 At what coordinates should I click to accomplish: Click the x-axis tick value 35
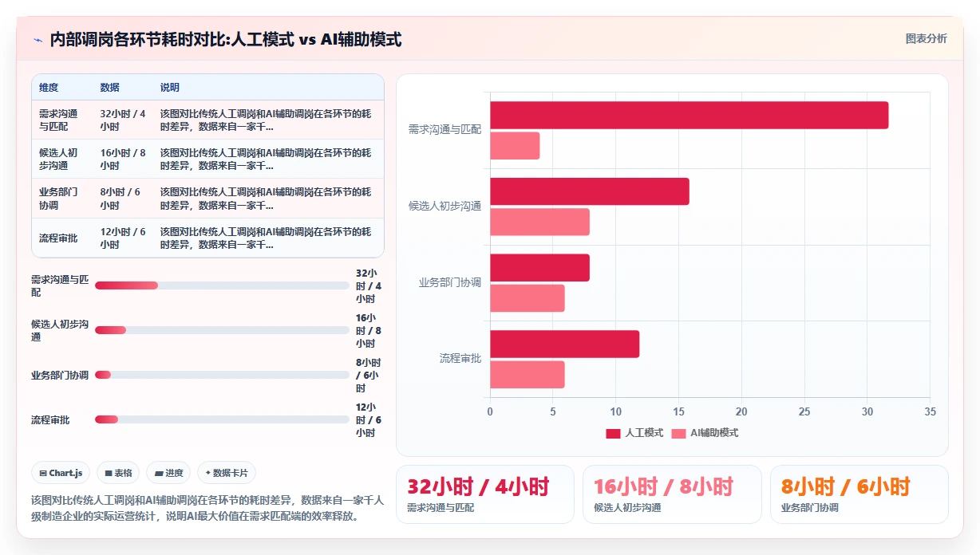click(930, 411)
